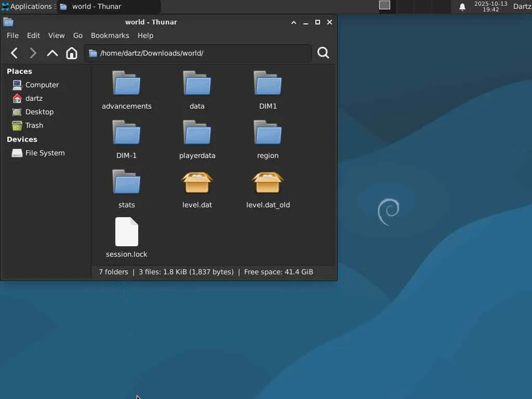Open Desktop from the sidebar
The image size is (532, 399).
tap(39, 112)
